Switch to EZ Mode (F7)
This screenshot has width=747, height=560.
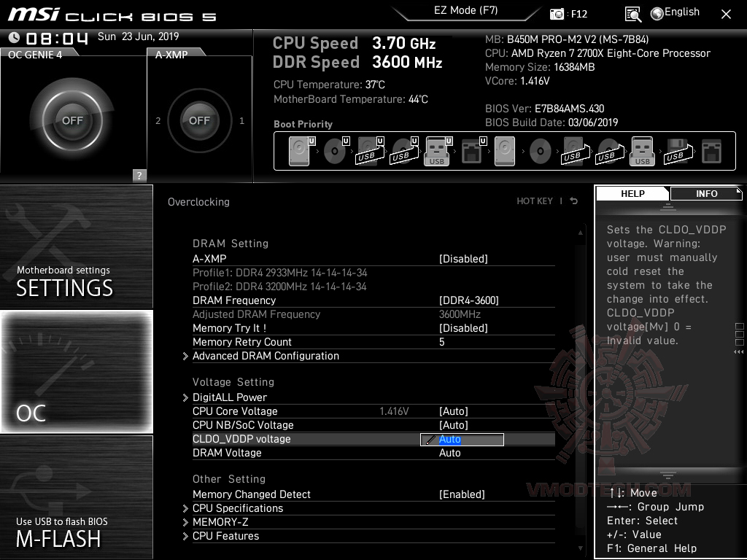(x=465, y=10)
